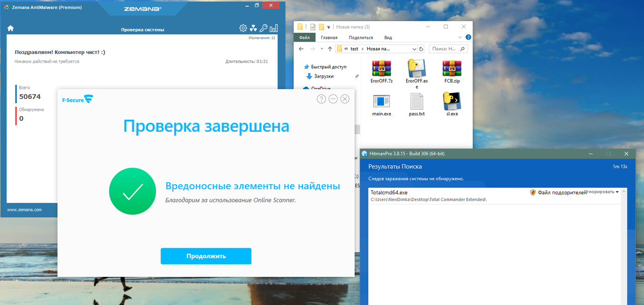Open Zemana settings gear icon
644x305 pixels.
pos(243,28)
